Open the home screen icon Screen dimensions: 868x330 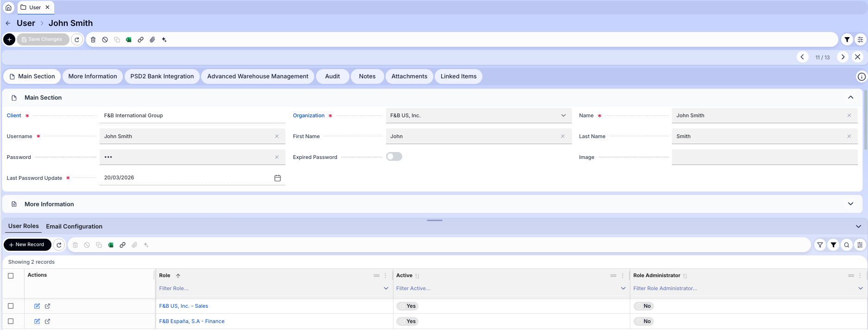coord(8,7)
